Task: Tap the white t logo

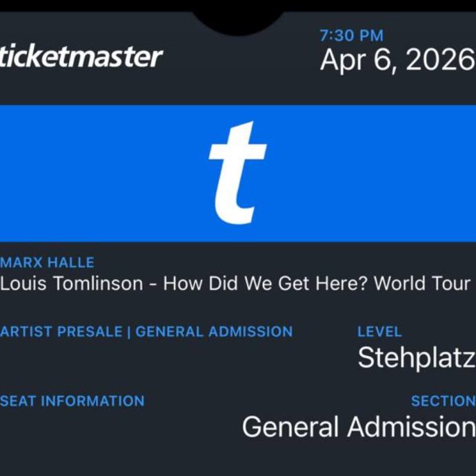Action: click(x=237, y=172)
